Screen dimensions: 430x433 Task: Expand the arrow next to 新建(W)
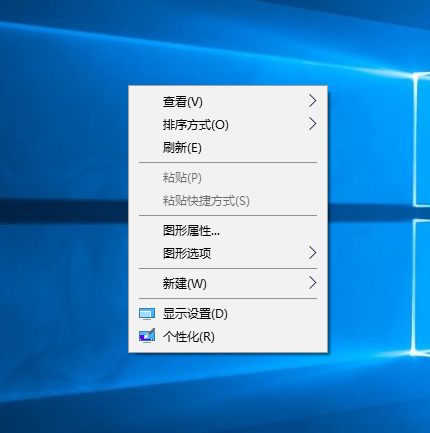(x=312, y=283)
